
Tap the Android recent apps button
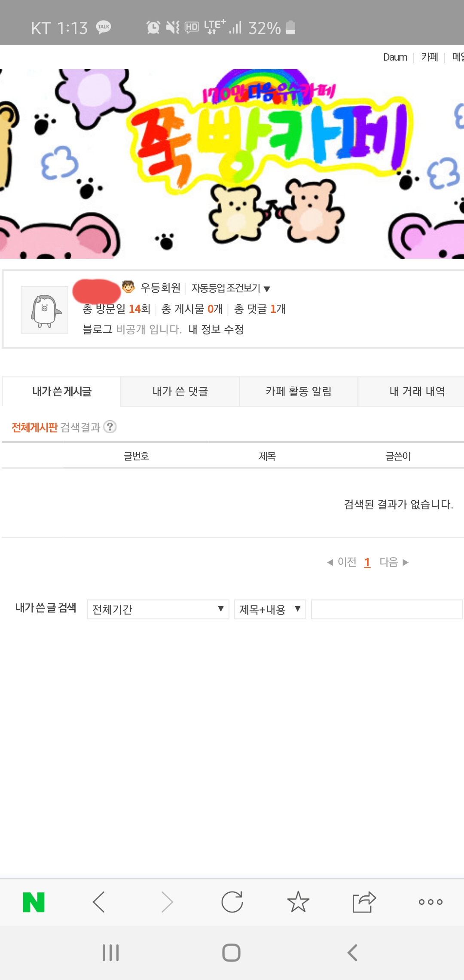[x=110, y=952]
